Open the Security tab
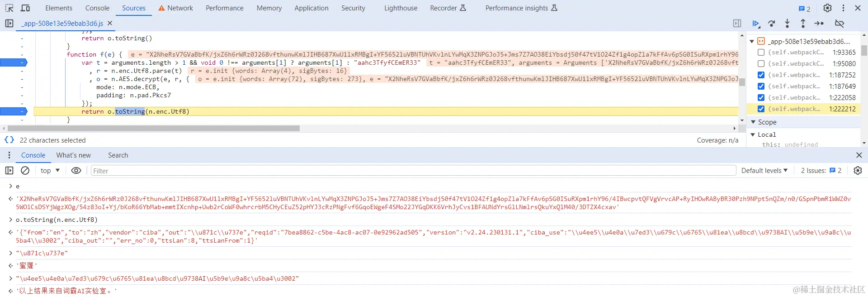 pyautogui.click(x=353, y=8)
